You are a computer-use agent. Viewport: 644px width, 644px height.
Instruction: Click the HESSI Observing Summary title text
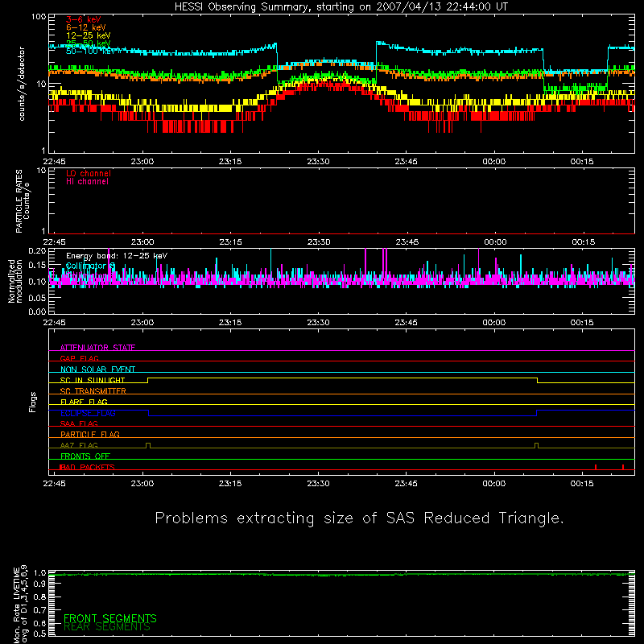pos(341,7)
